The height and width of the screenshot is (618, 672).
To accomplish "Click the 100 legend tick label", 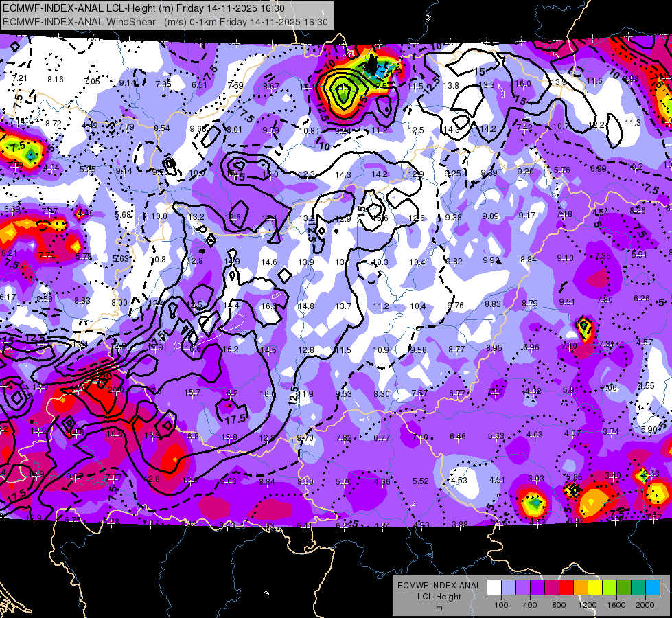I will click(x=501, y=605).
